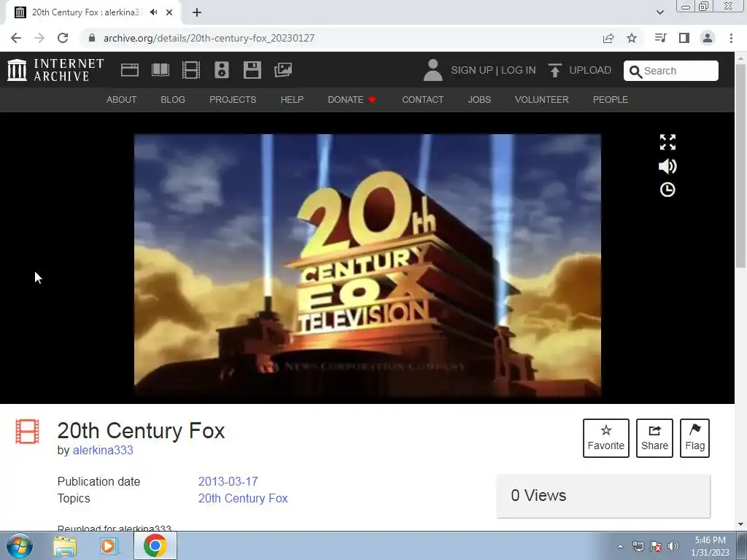The width and height of the screenshot is (747, 560).
Task: Open the PROJECTS menu item
Action: coord(233,99)
